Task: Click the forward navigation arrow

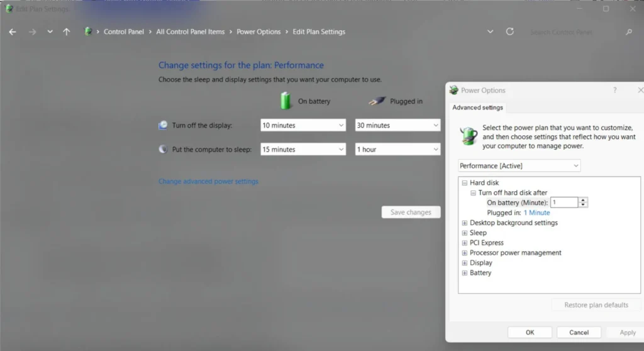Action: point(32,31)
